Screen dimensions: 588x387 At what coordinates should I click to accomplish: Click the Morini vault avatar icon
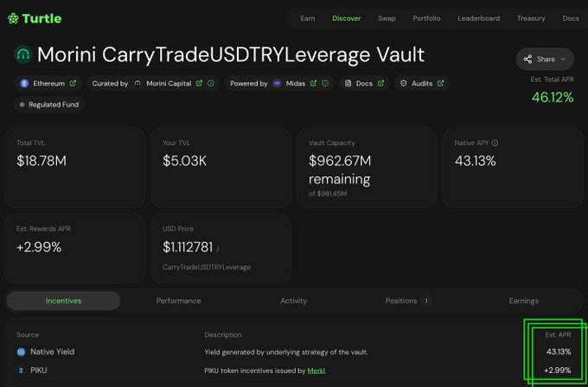tap(23, 54)
